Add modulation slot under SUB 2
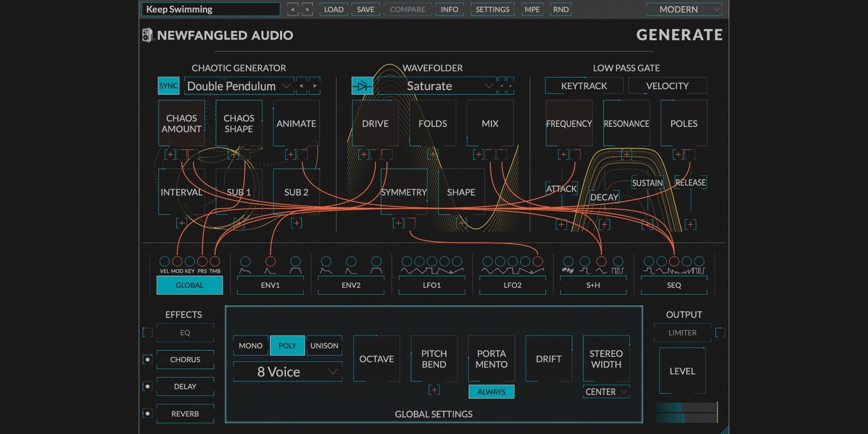Screen dimensions: 868x434 pos(297,223)
